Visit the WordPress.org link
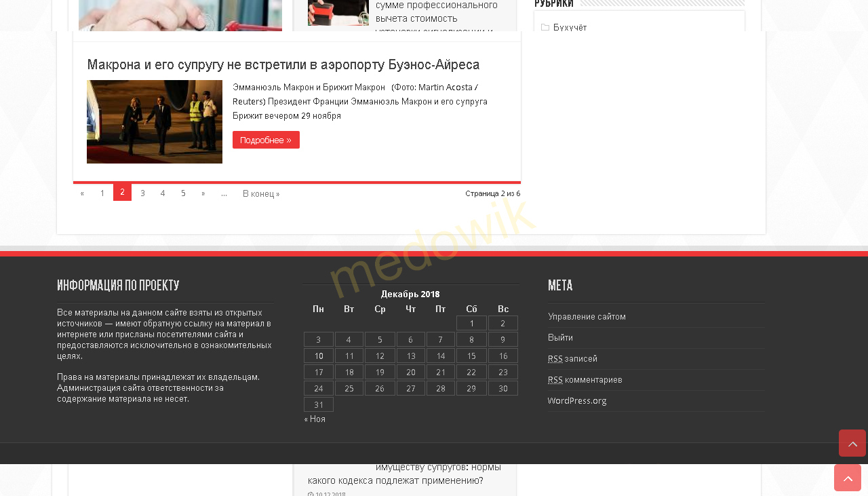This screenshot has height=496, width=868. point(577,401)
